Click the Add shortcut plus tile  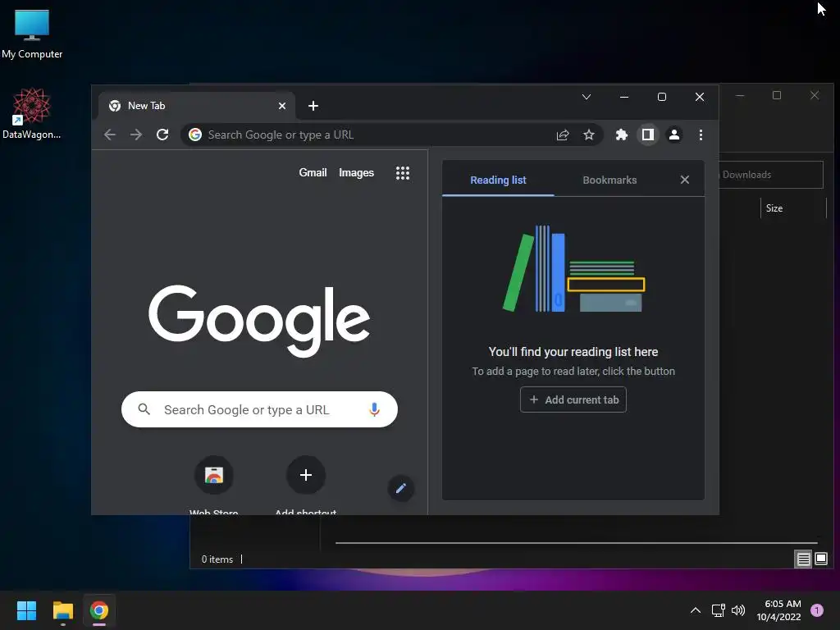point(306,475)
